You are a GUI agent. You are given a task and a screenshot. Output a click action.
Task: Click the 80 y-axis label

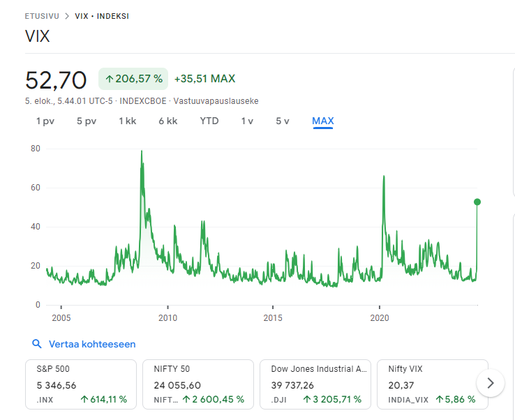pos(36,149)
